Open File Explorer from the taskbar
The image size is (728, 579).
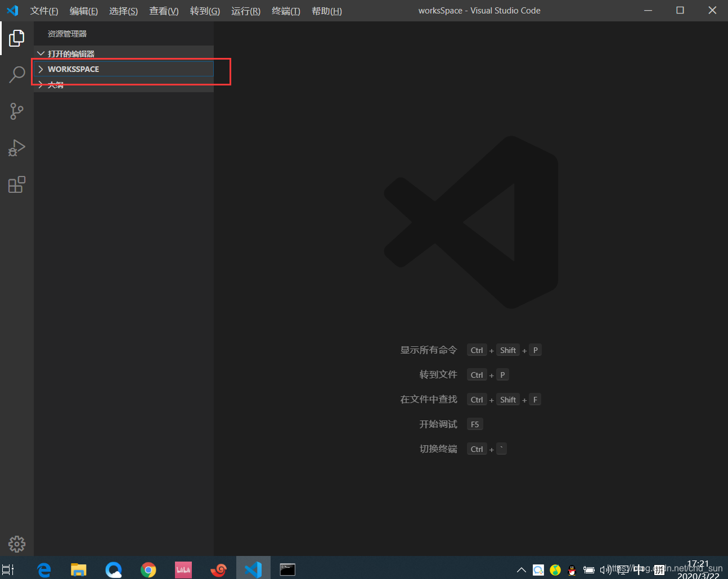[78, 569]
